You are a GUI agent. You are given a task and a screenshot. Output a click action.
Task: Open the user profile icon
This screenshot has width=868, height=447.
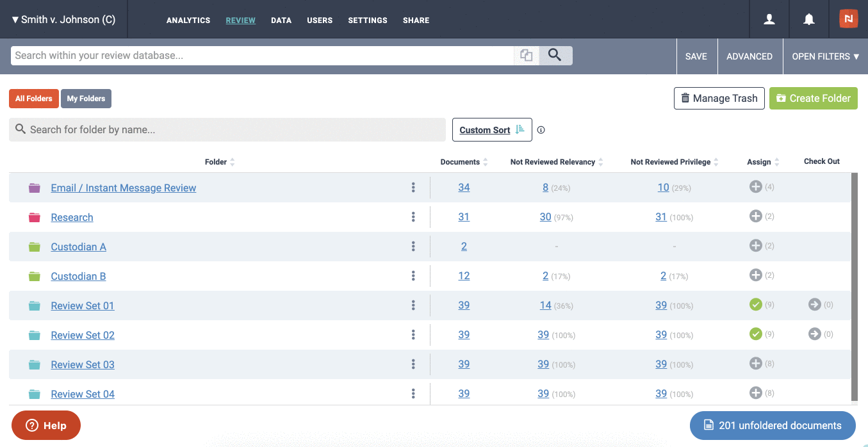click(x=769, y=20)
